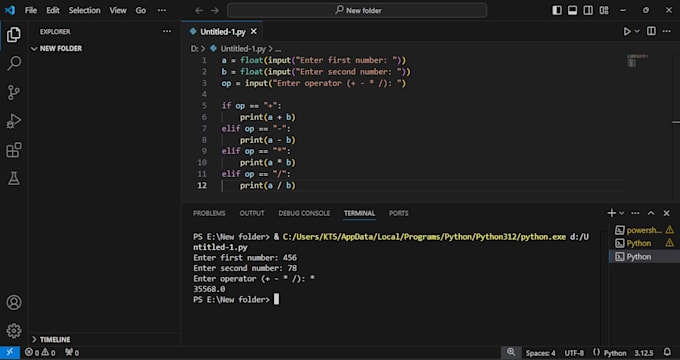Click the remote window indicator in status bar
Viewport: 680px width, 360px height.
pyautogui.click(x=10, y=353)
